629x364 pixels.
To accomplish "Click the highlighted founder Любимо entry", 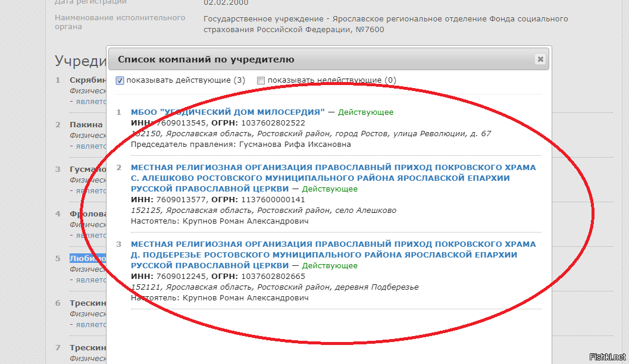I will (88, 259).
